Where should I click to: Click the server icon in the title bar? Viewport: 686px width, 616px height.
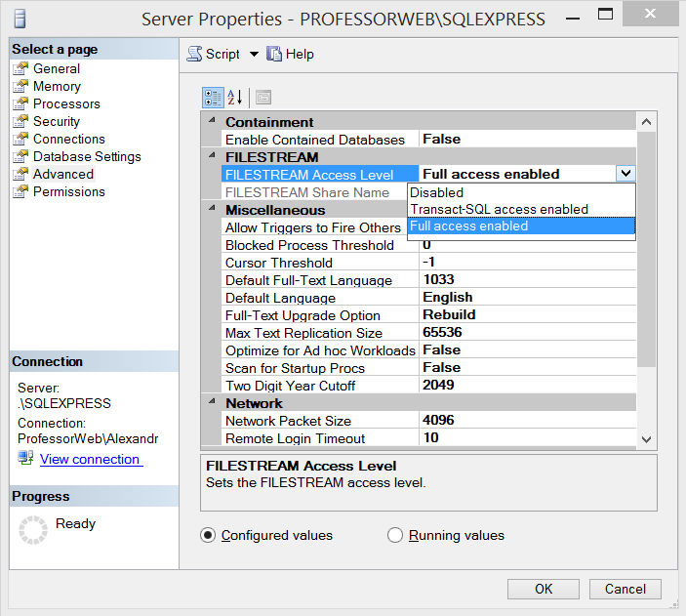(x=20, y=19)
